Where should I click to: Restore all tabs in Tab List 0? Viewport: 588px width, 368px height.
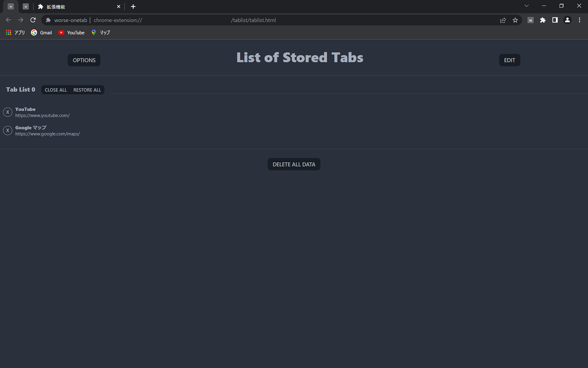[x=87, y=90]
